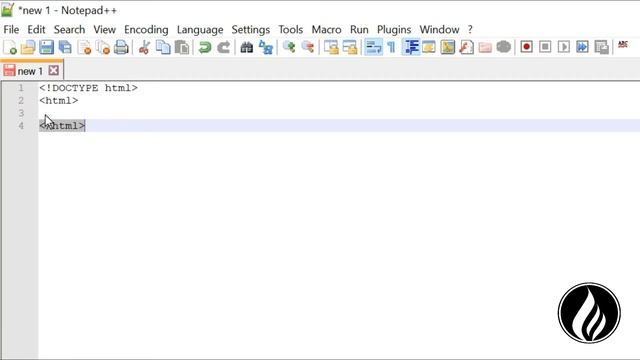
Task: Click line number 1 in margin
Action: click(x=21, y=88)
